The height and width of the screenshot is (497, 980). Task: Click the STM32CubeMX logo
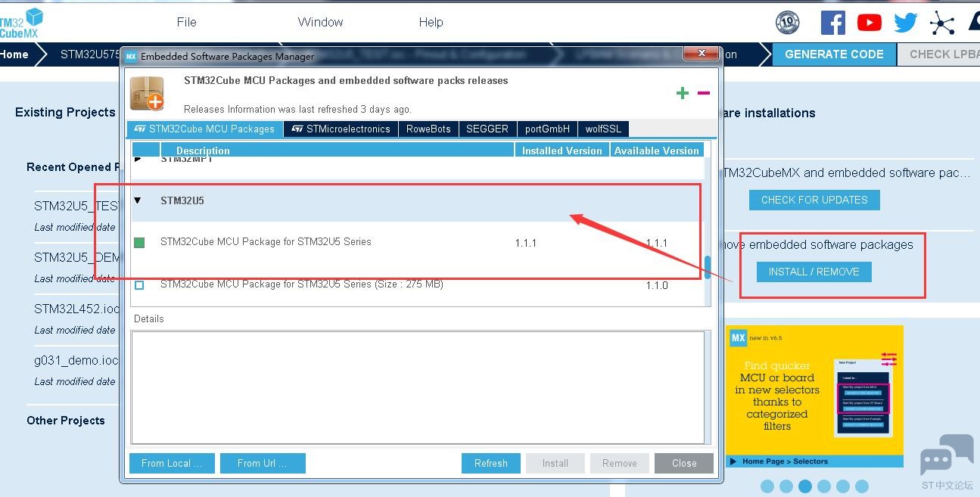click(21, 23)
